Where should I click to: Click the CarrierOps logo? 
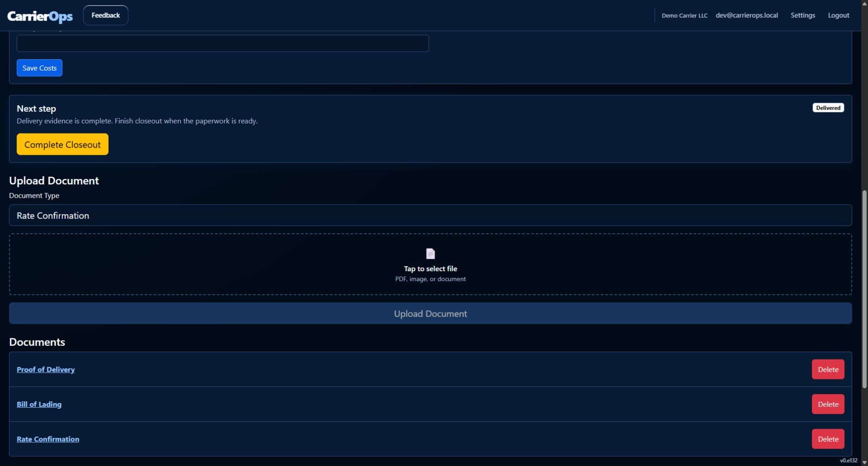coord(40,16)
